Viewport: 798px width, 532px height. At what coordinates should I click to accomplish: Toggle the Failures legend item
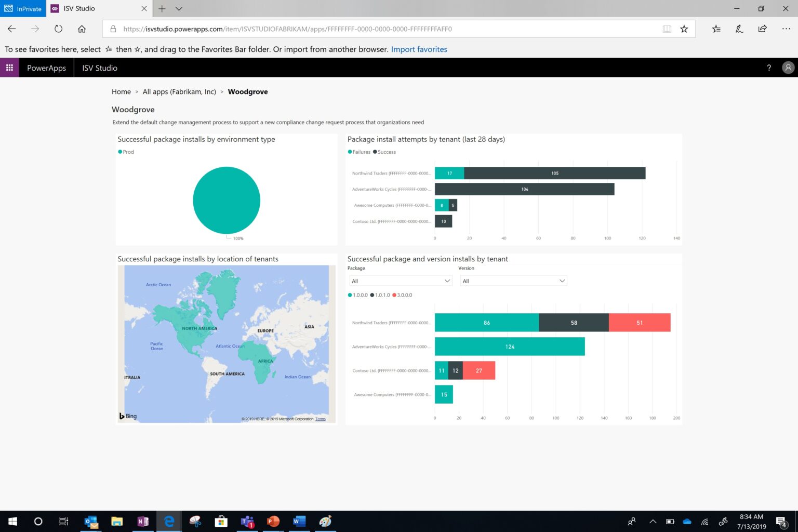coord(359,152)
